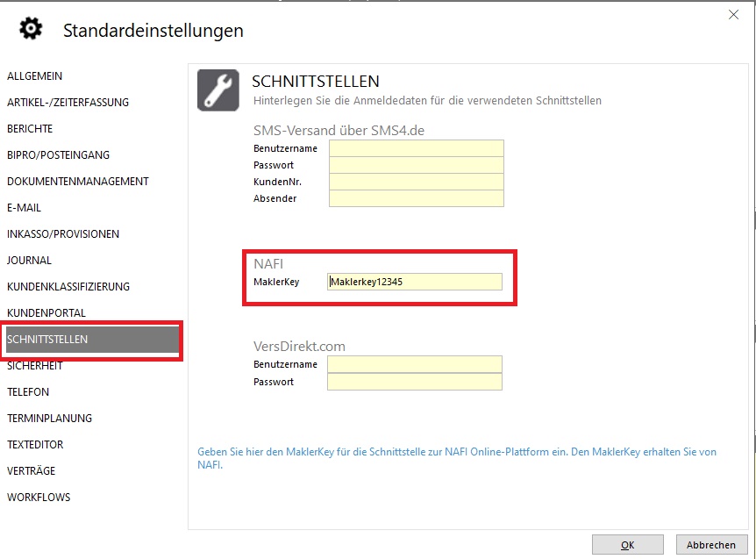The height and width of the screenshot is (559, 756).
Task: Open the KUNDENPORTAL section
Action: click(46, 313)
